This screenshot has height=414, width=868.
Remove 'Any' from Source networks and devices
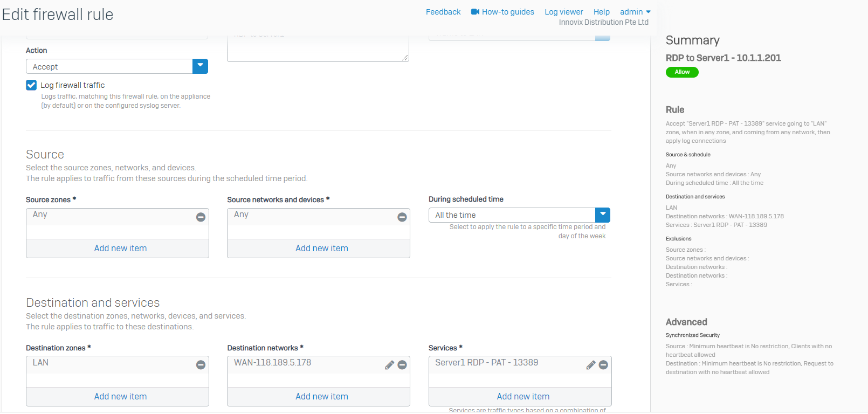click(402, 217)
